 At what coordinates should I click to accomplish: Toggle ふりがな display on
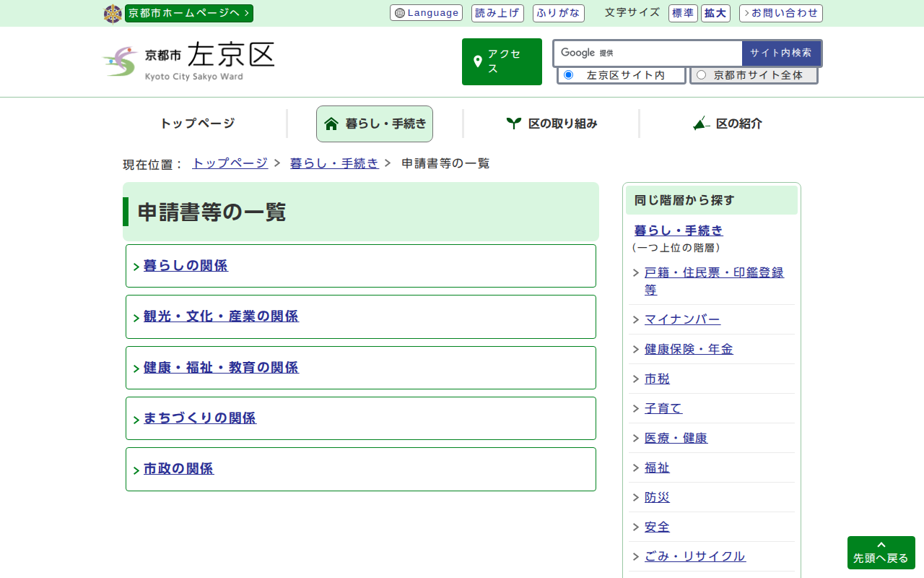coord(558,13)
